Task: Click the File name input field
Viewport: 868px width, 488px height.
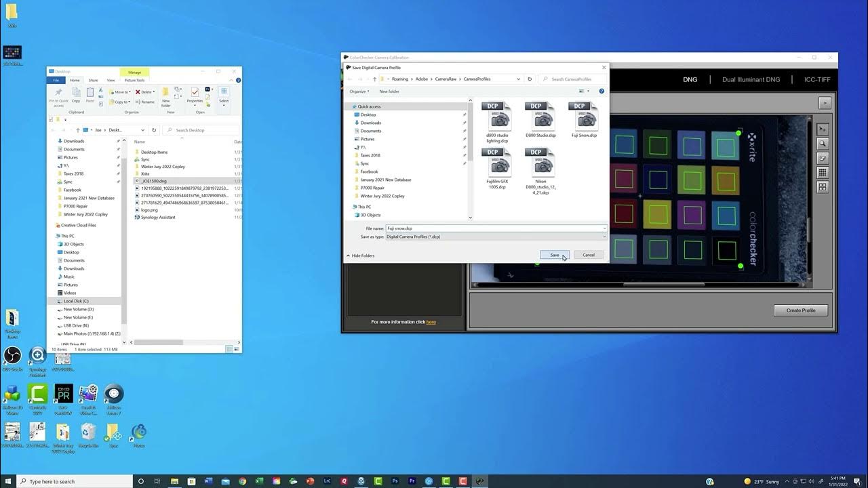Action: (496, 228)
